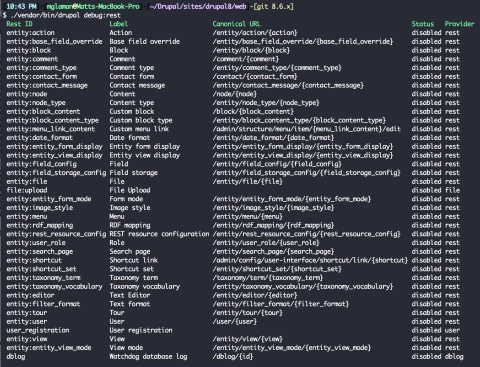
Task: Click the entity:node Rest ID
Action: click(27, 94)
